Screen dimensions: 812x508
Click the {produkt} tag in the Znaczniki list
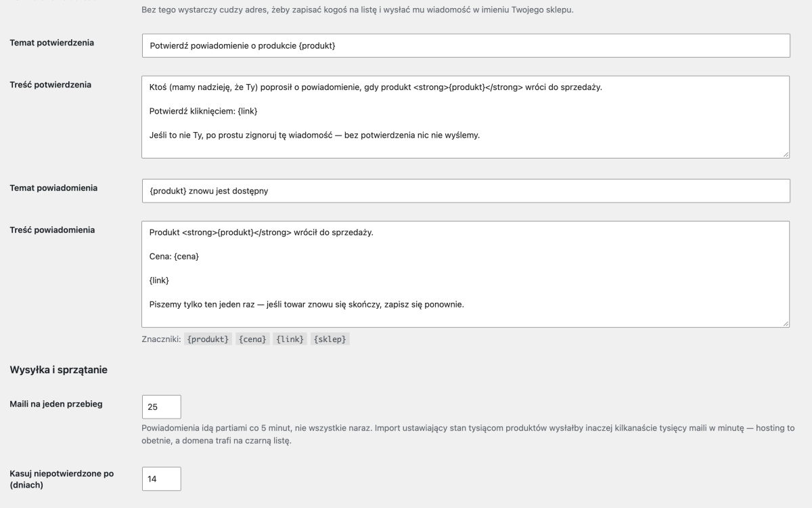click(208, 339)
